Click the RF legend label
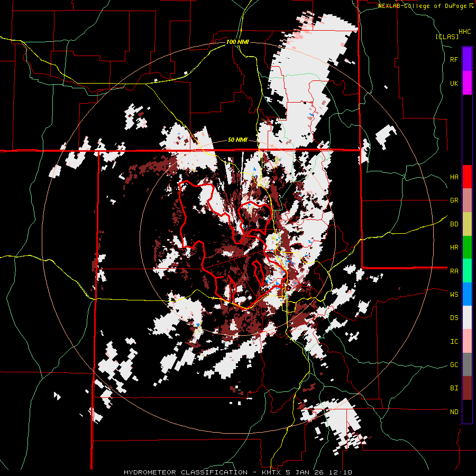476x476 pixels. (454, 59)
